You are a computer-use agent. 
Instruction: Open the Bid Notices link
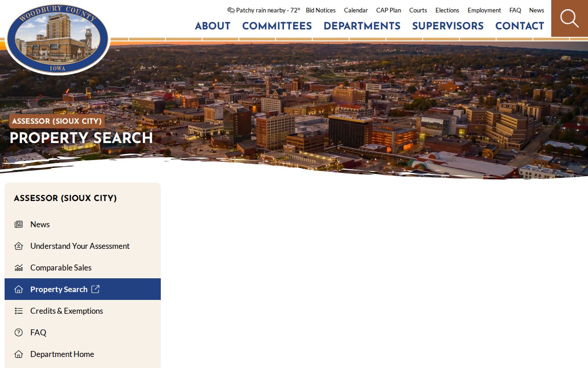[321, 10]
